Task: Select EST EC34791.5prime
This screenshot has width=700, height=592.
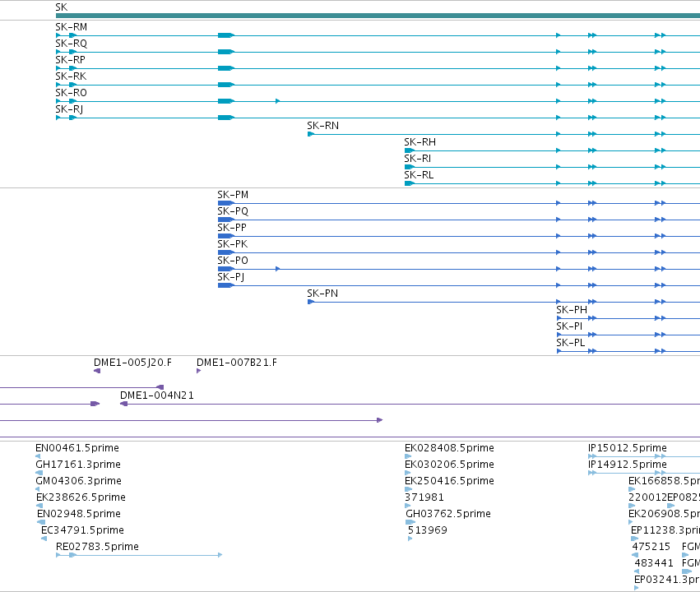Action: pyautogui.click(x=82, y=531)
